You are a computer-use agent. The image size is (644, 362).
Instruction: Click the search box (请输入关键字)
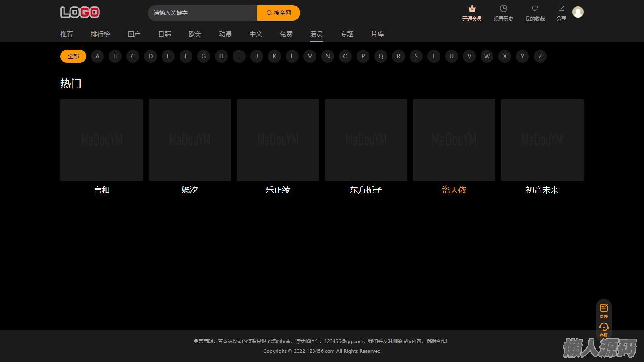202,13
